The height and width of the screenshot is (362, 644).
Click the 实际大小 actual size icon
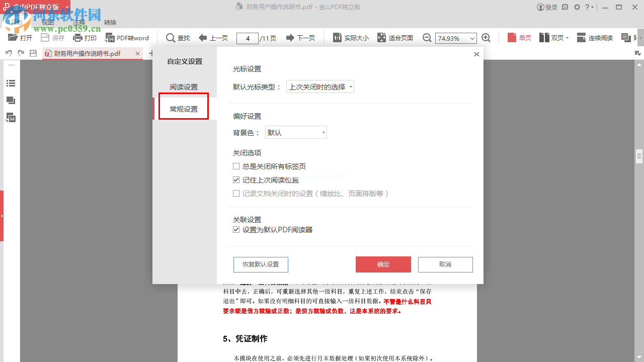tap(351, 38)
